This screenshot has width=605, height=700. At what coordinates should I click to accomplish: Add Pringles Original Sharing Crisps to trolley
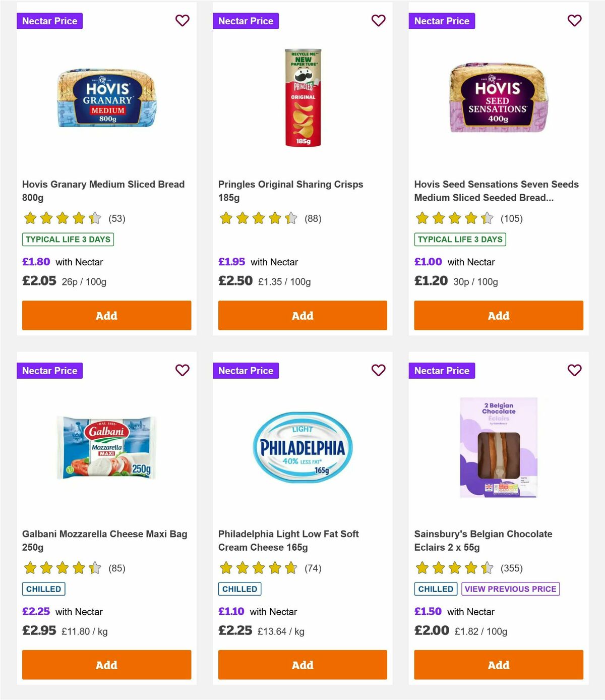pos(302,315)
